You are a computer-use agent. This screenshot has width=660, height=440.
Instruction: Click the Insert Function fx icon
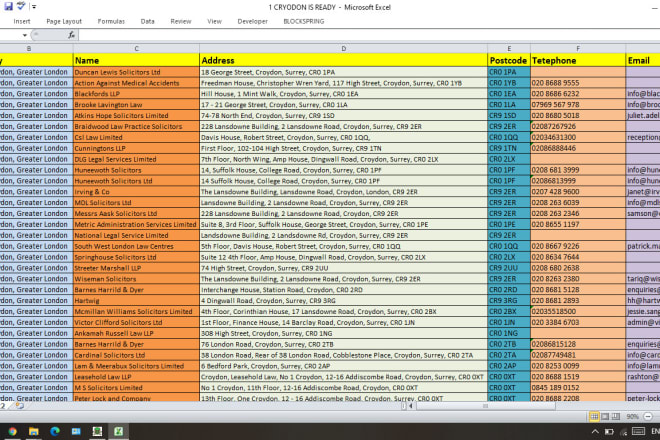tap(72, 35)
